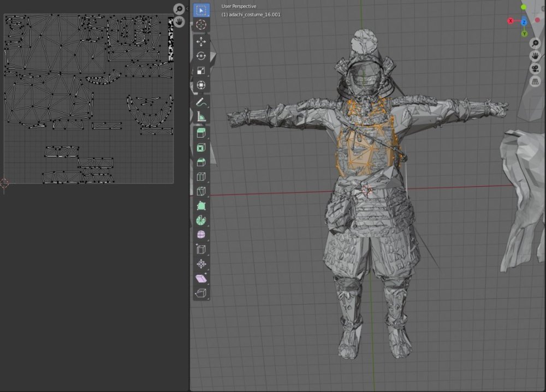Viewport: 546px width, 392px height.
Task: Click the UV editor zoom magnifier button
Action: click(x=179, y=9)
